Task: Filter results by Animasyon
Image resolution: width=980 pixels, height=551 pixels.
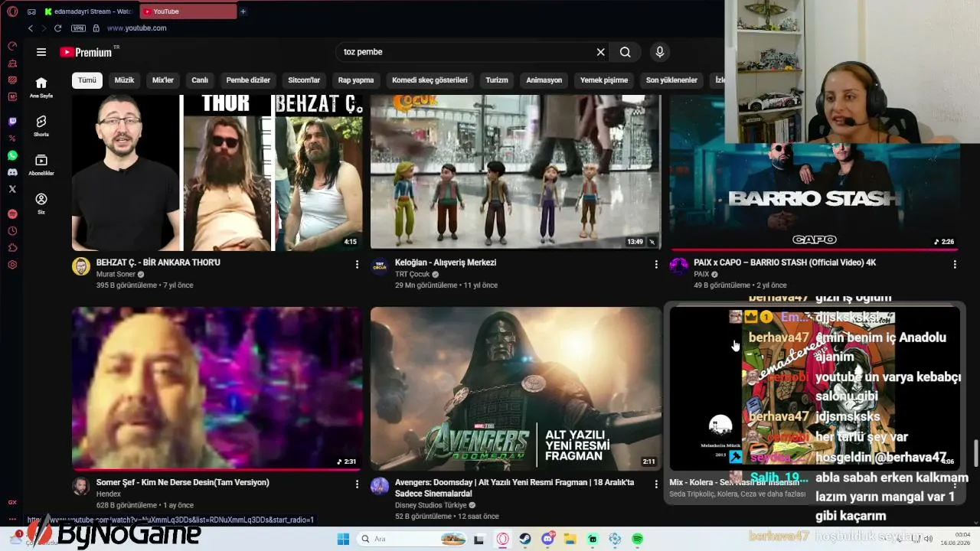Action: click(544, 80)
